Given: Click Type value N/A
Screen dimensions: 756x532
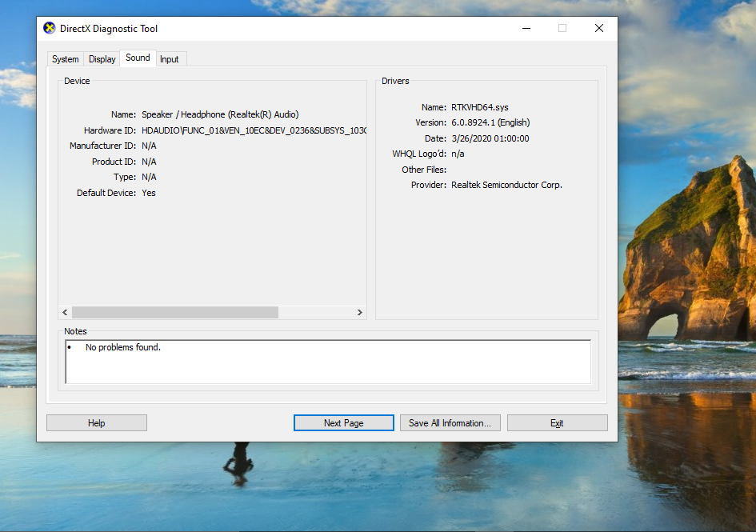Looking at the screenshot, I should 149,177.
